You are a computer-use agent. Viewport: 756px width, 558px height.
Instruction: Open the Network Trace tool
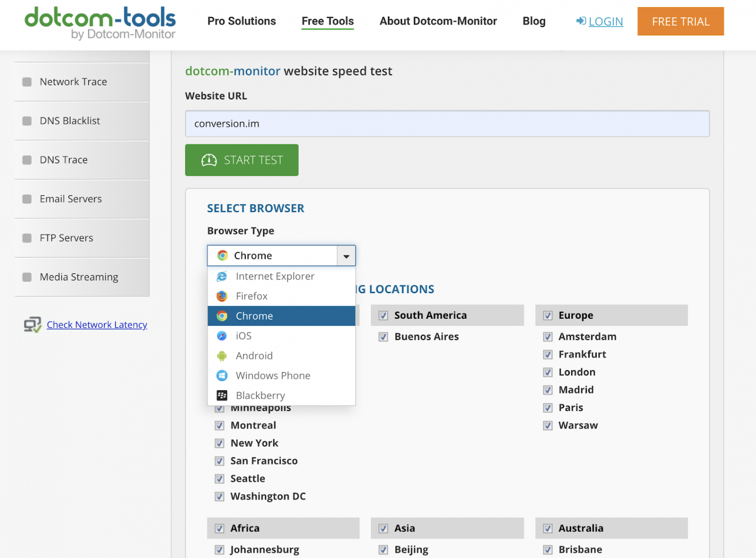(x=82, y=82)
